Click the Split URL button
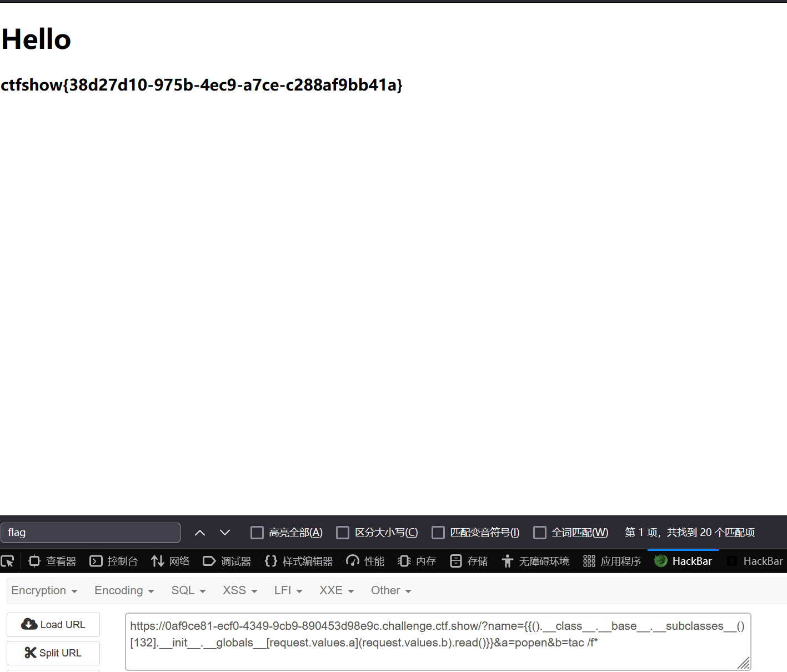Viewport: 787px width, 672px height. pos(53,653)
